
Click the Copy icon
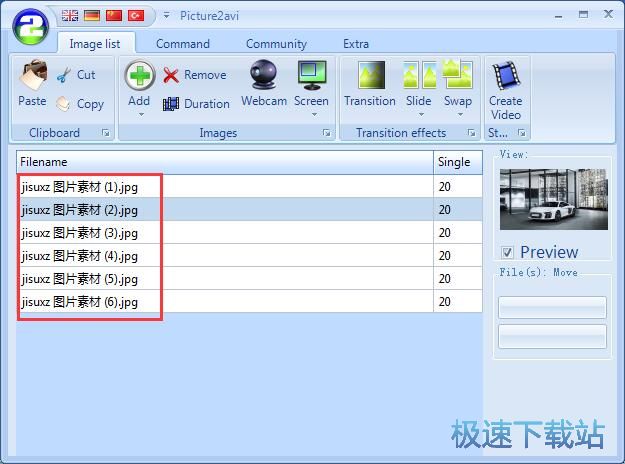pyautogui.click(x=65, y=104)
